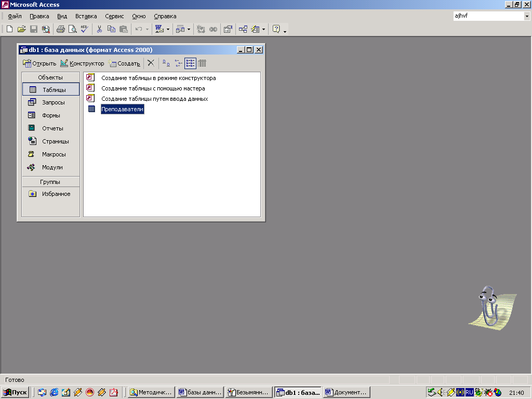
Task: Click the Undo arrow icon
Action: coord(138,29)
